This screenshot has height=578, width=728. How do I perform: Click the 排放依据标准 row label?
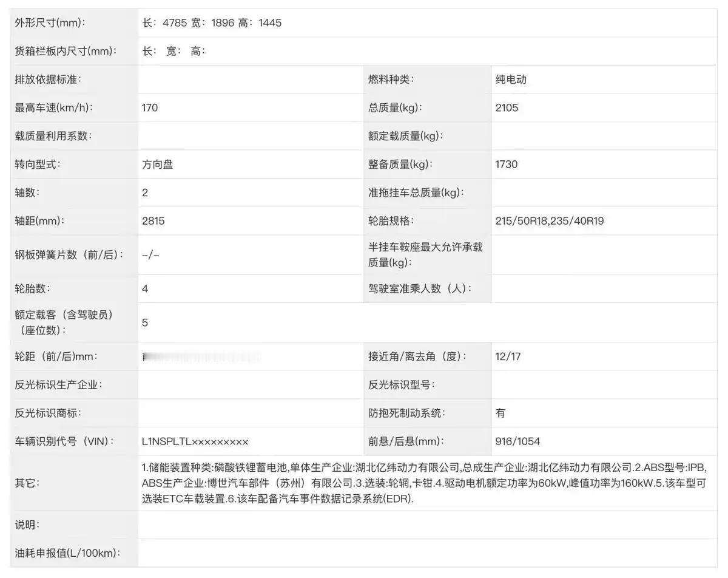[46, 79]
